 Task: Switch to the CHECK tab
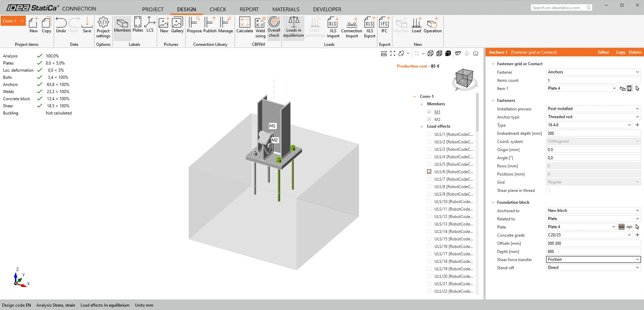218,9
